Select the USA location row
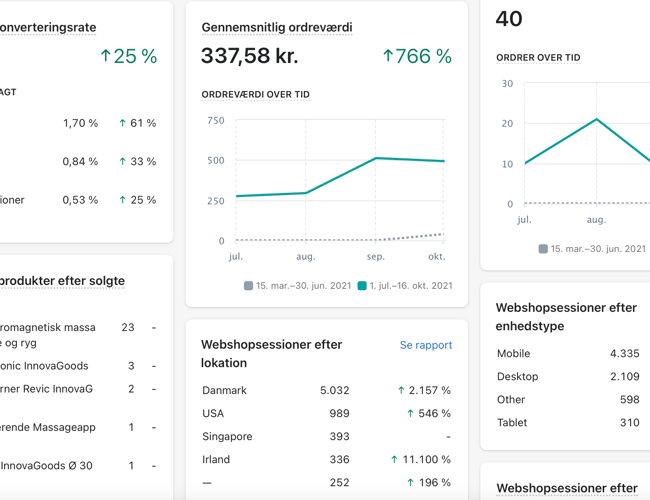650x500 pixels. tap(327, 413)
